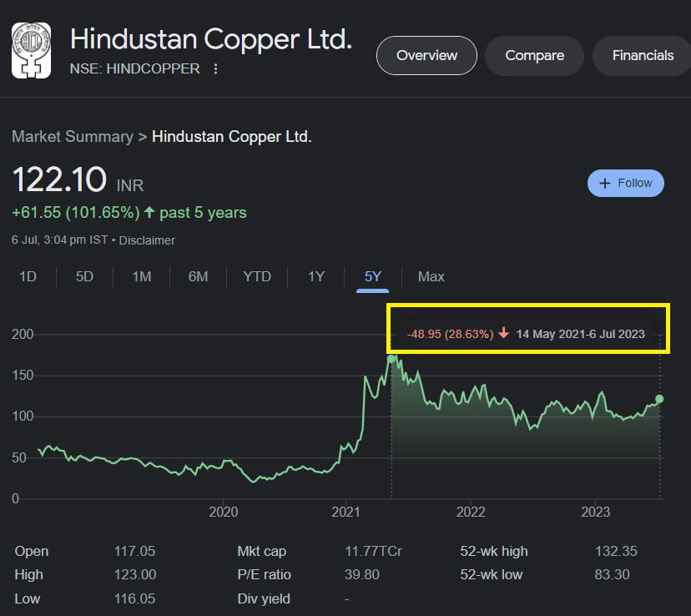691x616 pixels.
Task: Click the Open value 117.05
Action: [135, 551]
